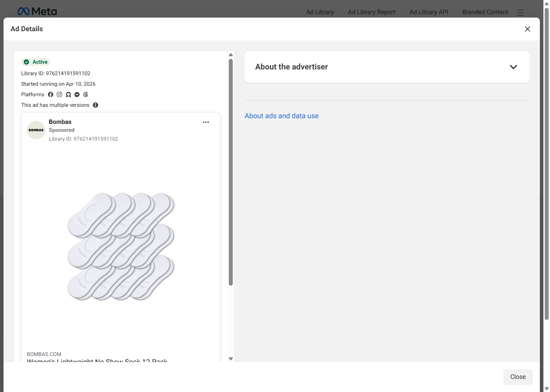Click the Meta logo in header
The height and width of the screenshot is (392, 550).
37,11
